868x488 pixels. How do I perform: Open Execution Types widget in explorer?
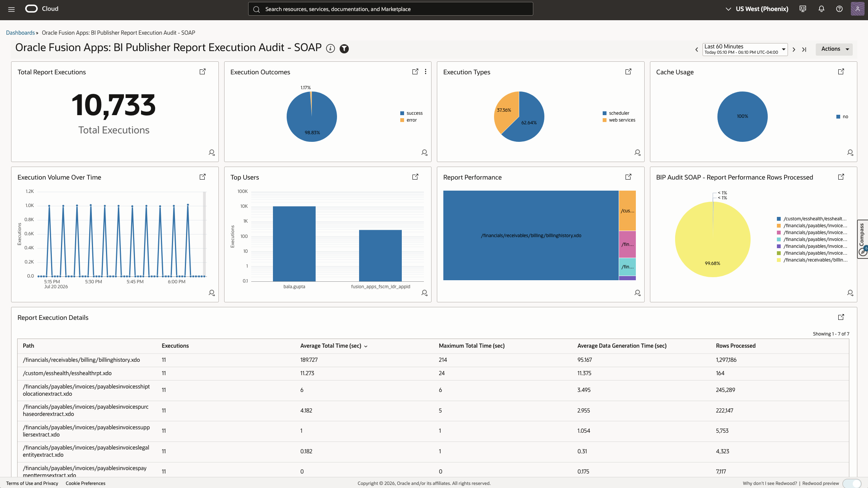point(628,72)
